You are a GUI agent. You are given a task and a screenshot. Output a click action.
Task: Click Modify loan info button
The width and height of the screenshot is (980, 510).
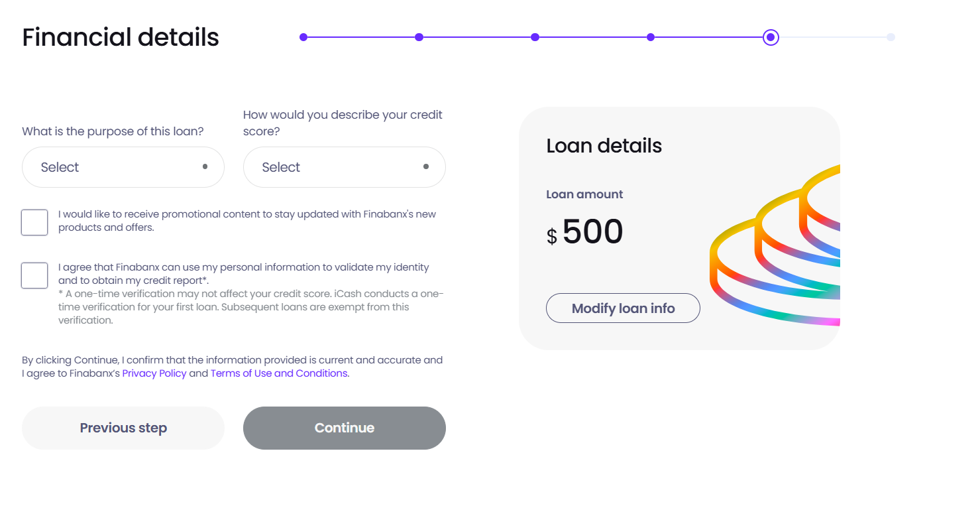[x=623, y=308]
